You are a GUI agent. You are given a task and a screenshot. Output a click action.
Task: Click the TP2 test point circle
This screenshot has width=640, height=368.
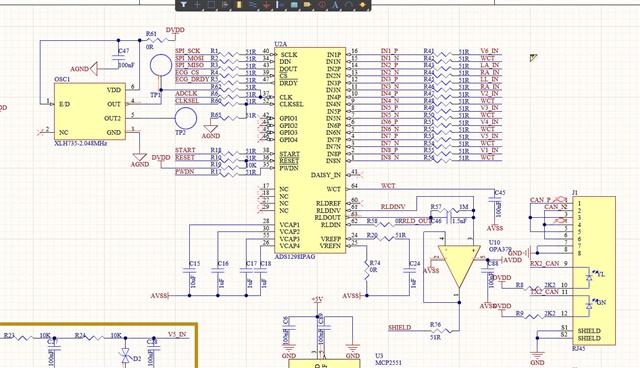186,118
